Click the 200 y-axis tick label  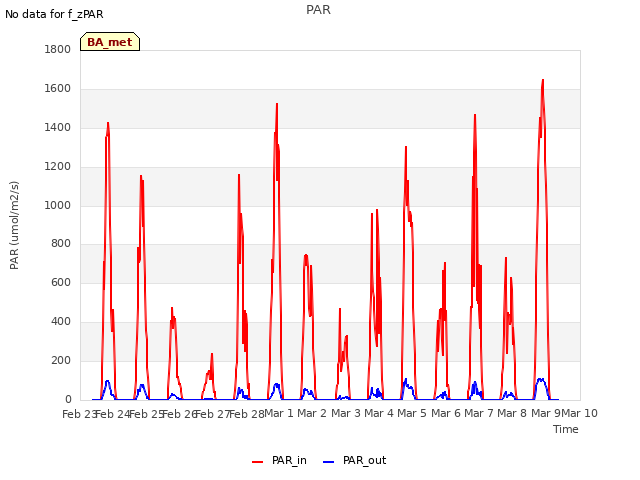(x=61, y=360)
